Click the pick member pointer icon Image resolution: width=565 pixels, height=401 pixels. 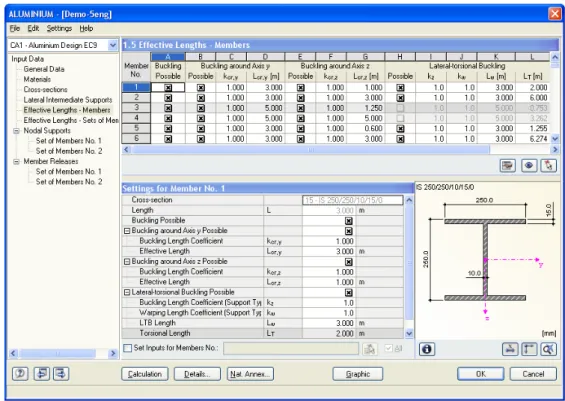548,165
